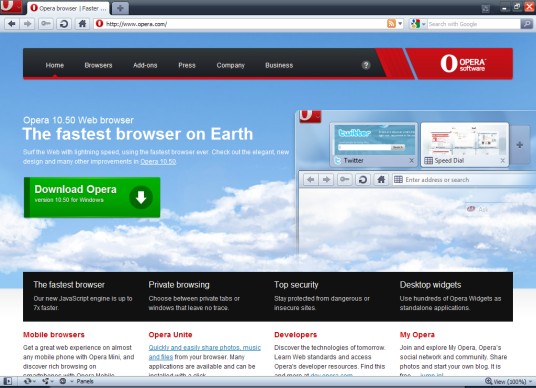Click the browser Back arrow button

[12, 24]
